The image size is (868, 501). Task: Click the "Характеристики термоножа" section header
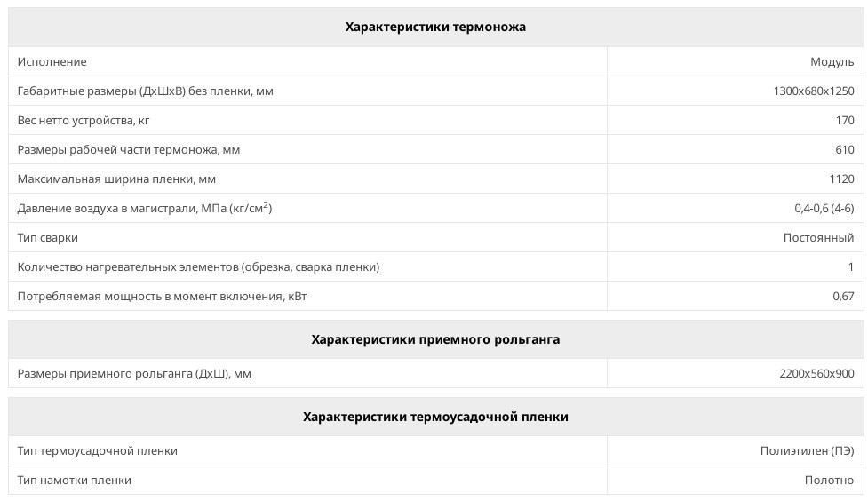pyautogui.click(x=435, y=27)
